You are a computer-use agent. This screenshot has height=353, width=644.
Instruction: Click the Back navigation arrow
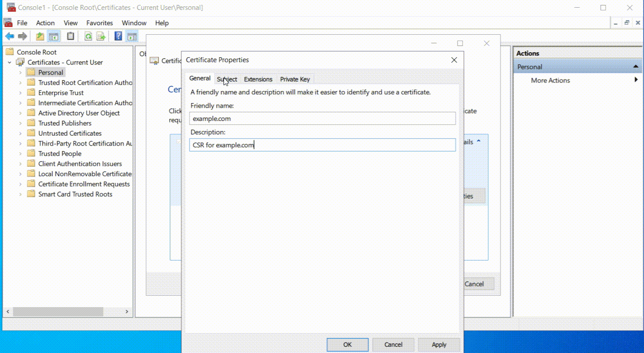9,36
